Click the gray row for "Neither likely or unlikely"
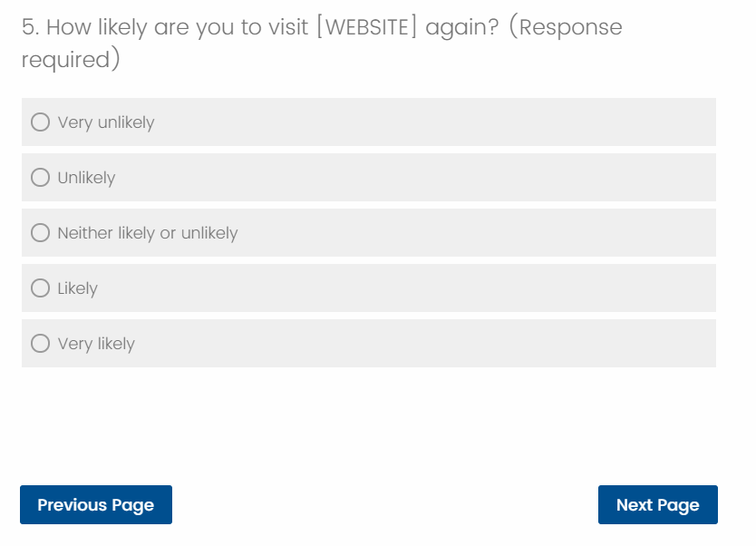 [x=471, y=233]
